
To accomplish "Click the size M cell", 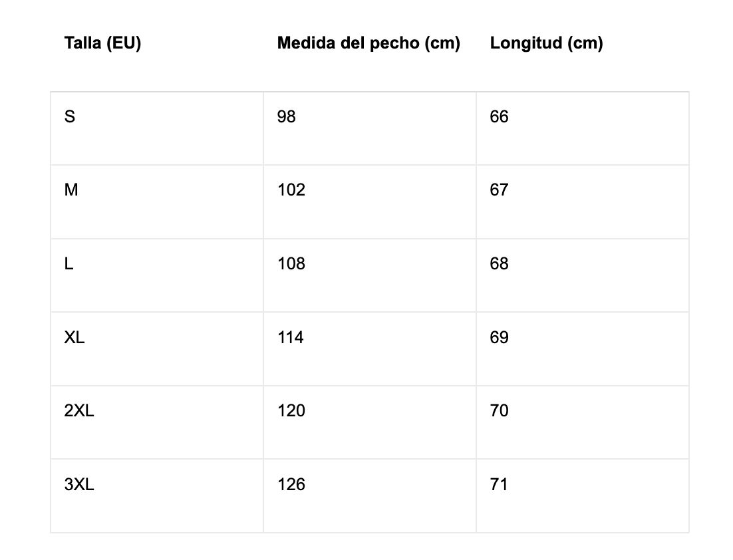I will tap(71, 190).
